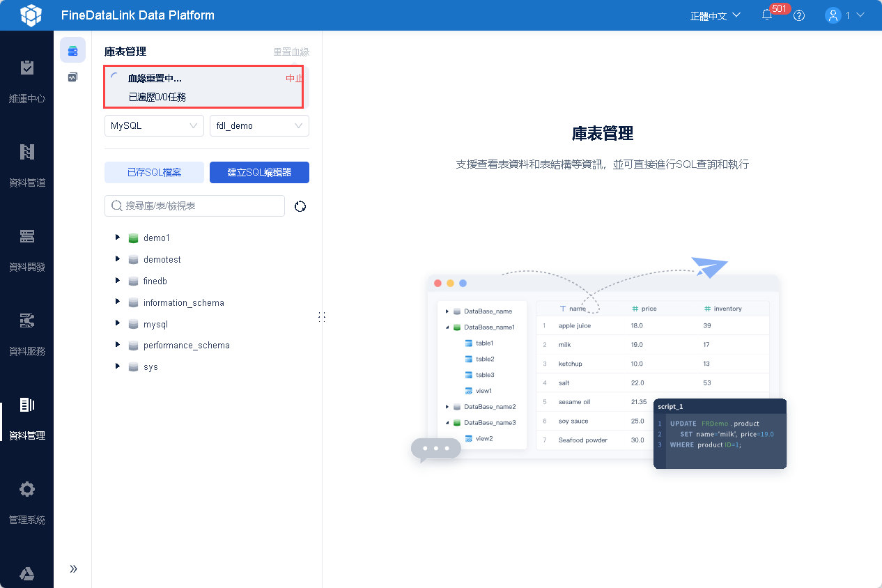The width and height of the screenshot is (882, 588).
Task: Open the 正體中文 language dropdown
Action: [715, 15]
